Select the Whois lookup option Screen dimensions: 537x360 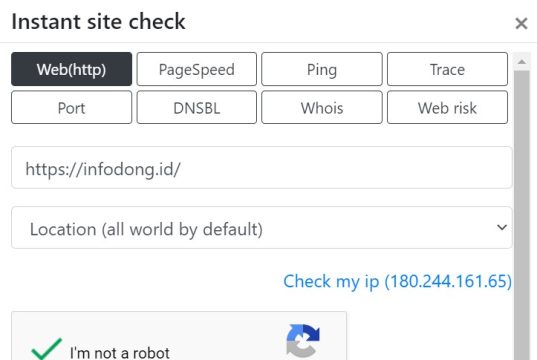322,108
